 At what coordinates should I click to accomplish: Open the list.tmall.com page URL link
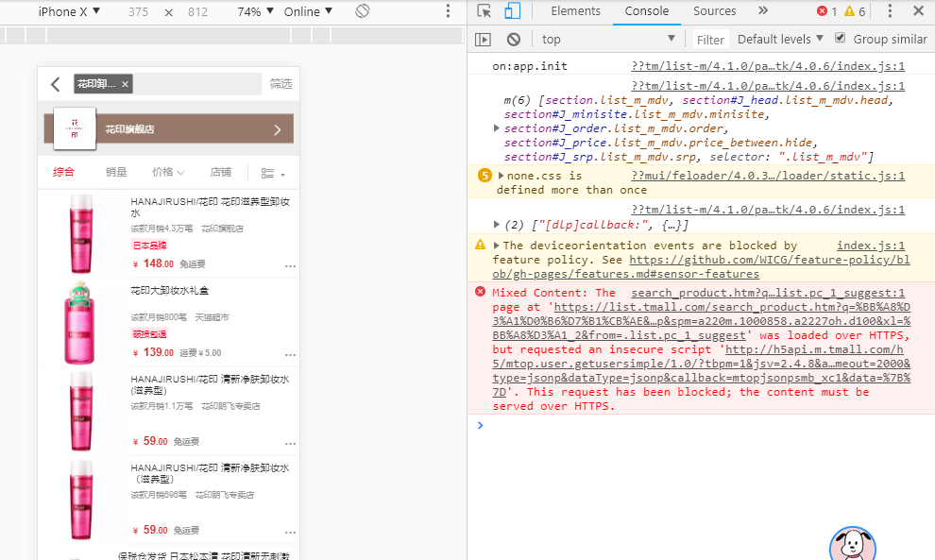(x=701, y=321)
